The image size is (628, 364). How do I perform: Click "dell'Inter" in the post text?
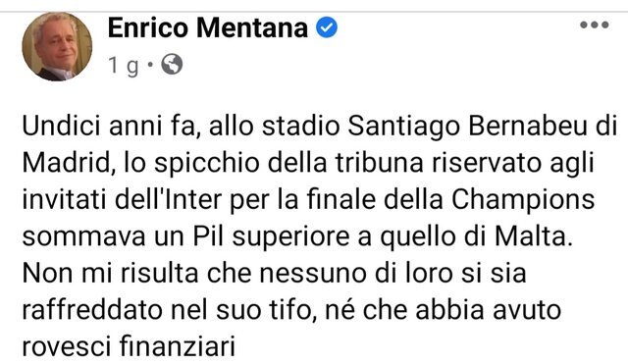(x=168, y=200)
